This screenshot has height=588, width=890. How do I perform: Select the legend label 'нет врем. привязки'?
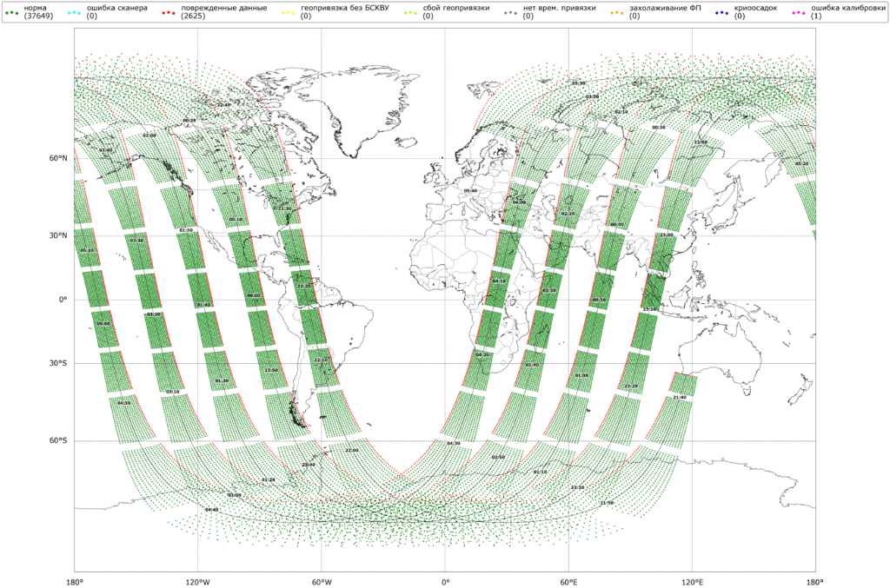tap(559, 8)
